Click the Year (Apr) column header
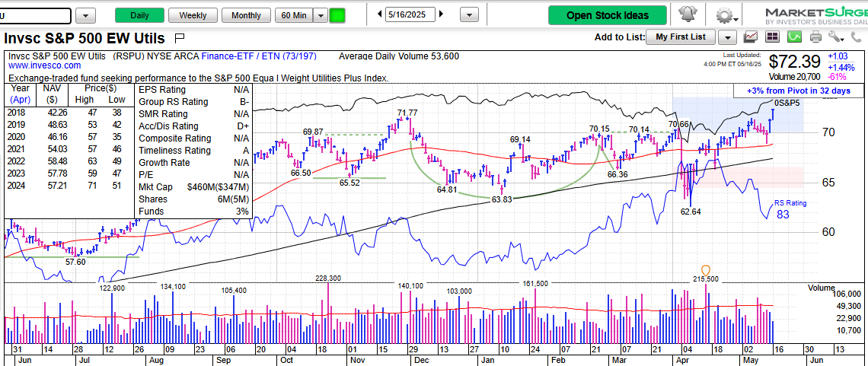The image size is (868, 366). click(x=21, y=94)
